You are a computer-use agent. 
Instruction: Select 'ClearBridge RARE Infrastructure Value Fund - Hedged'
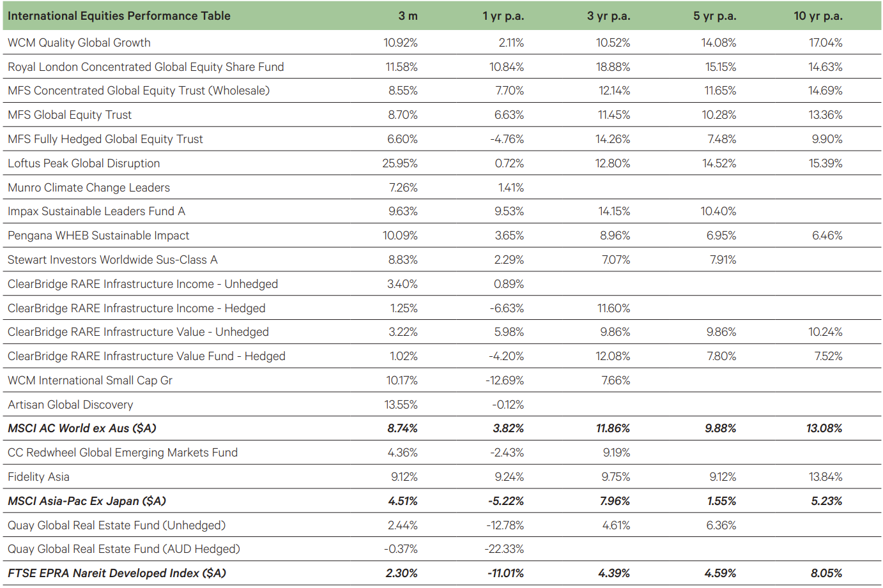point(146,356)
